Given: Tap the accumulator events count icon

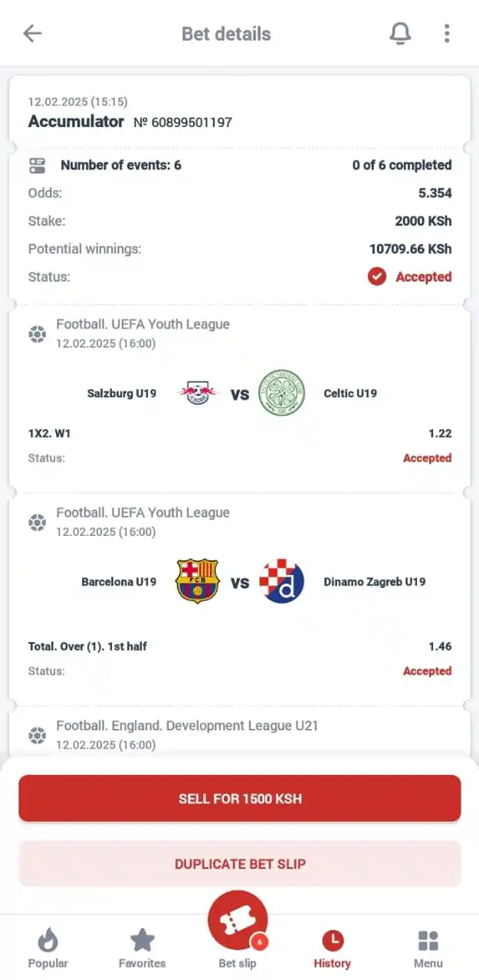Looking at the screenshot, I should (37, 165).
